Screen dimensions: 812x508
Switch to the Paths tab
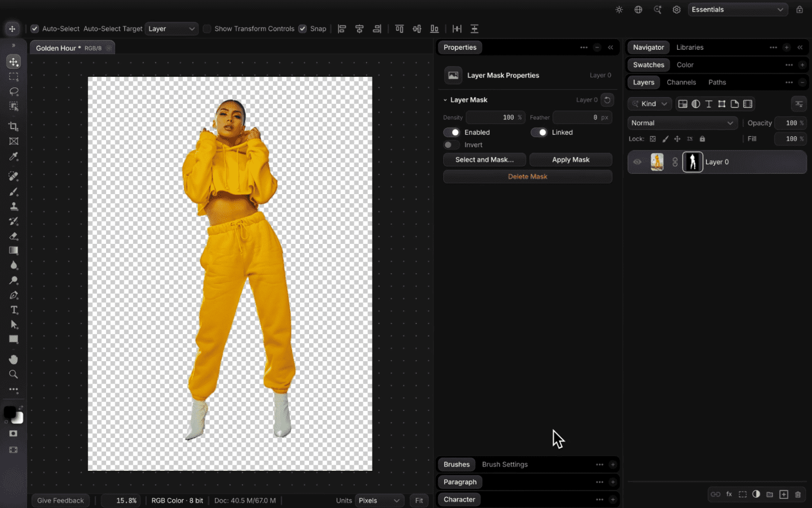(x=717, y=82)
